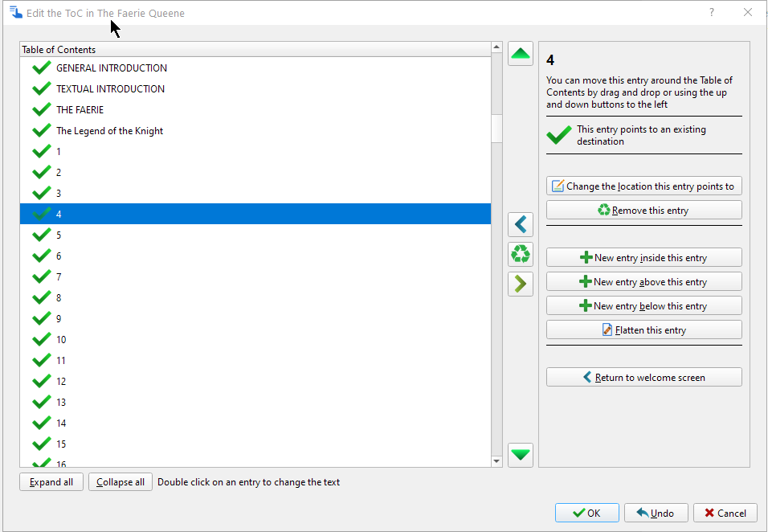Return to welcome screen
Screen dimensions: 768x532
[x=644, y=377]
